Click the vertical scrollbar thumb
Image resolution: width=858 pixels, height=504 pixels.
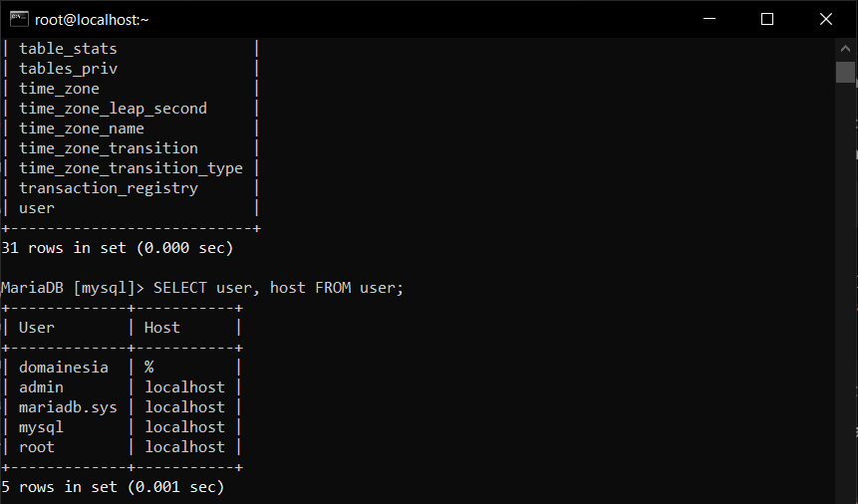(x=845, y=72)
